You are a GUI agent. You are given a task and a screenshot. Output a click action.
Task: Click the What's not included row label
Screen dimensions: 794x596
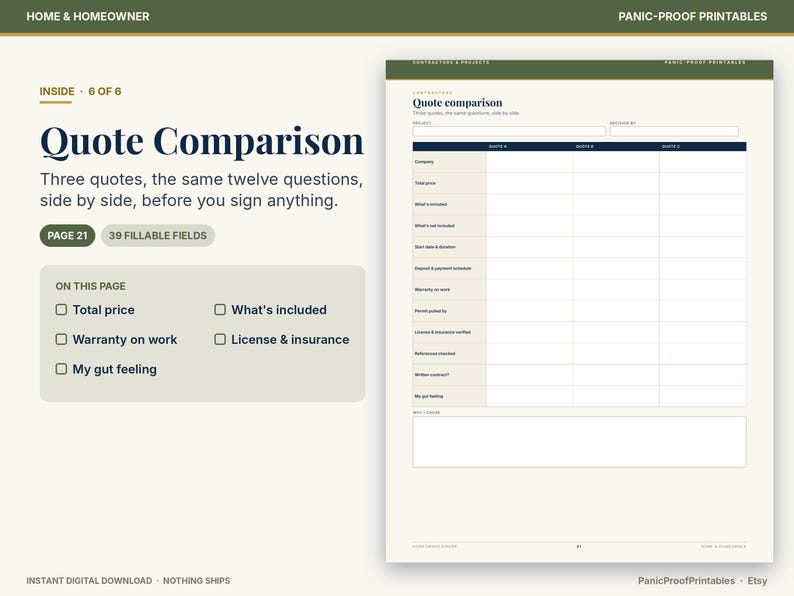pyautogui.click(x=434, y=226)
